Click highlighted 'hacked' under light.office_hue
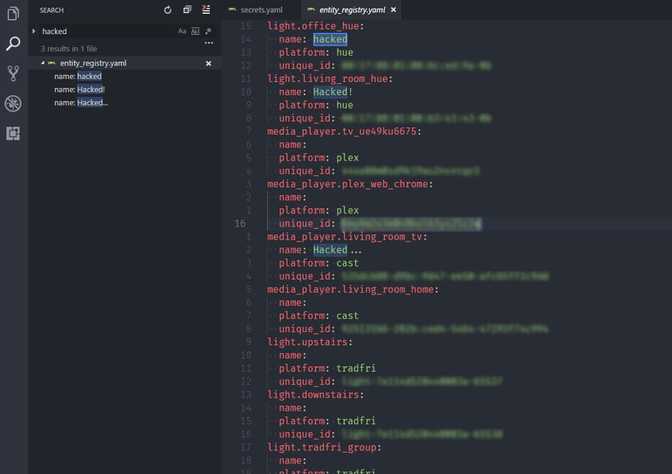 (x=330, y=39)
